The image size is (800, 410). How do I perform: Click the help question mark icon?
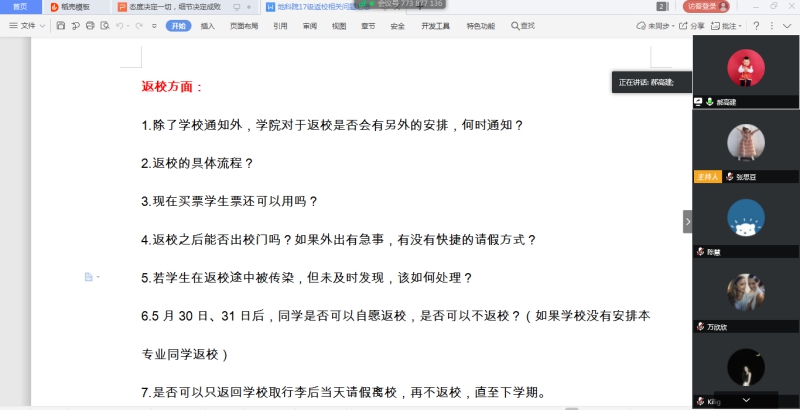[x=755, y=26]
